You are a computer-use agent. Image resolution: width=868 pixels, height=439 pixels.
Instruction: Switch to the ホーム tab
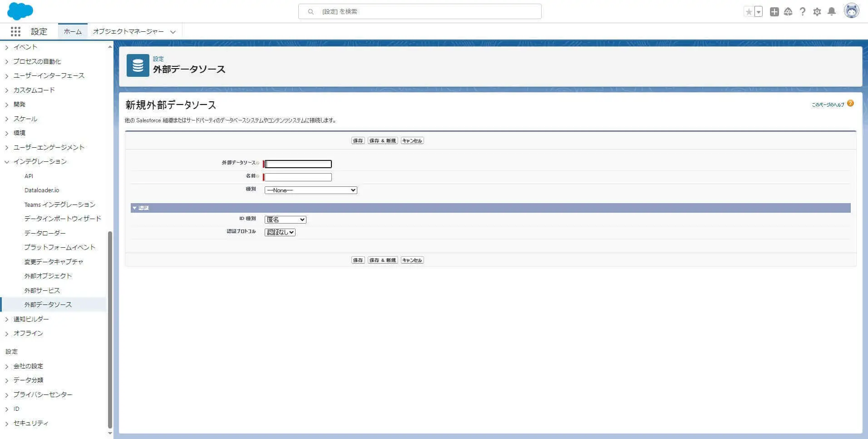(x=73, y=31)
